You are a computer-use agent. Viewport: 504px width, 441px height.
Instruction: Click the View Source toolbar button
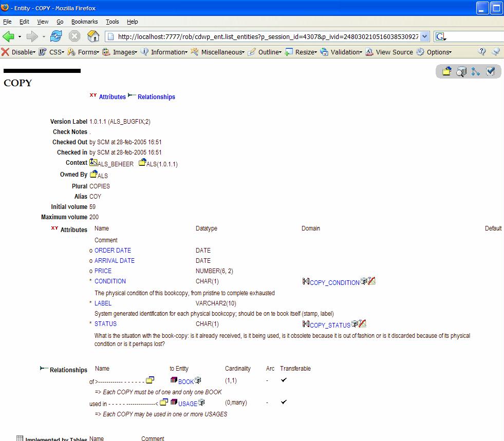(389, 52)
